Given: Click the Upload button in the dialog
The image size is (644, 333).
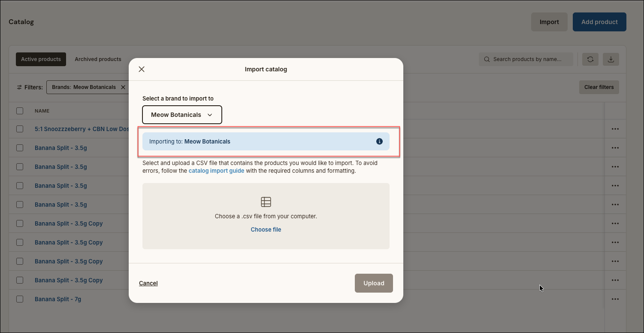Looking at the screenshot, I should tap(374, 283).
